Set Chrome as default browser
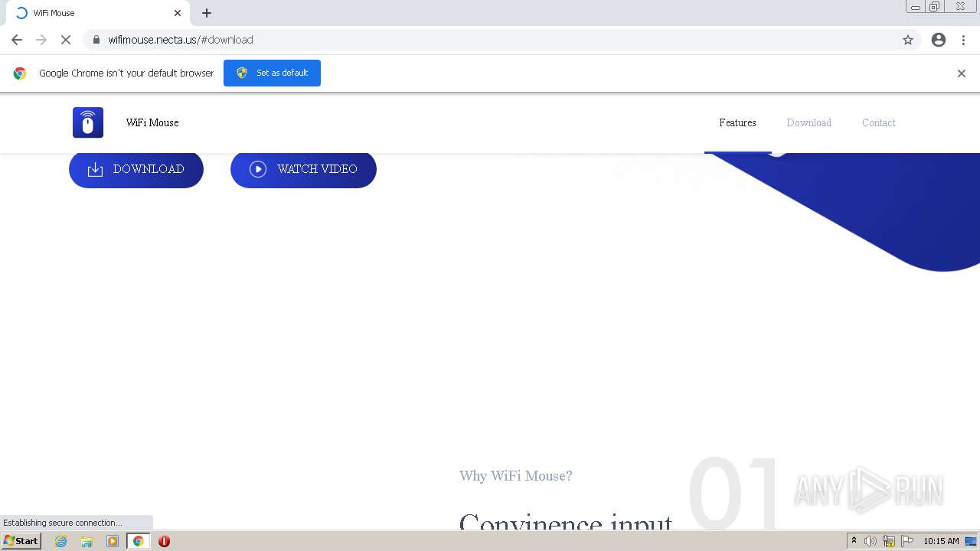The height and width of the screenshot is (551, 980). [272, 73]
